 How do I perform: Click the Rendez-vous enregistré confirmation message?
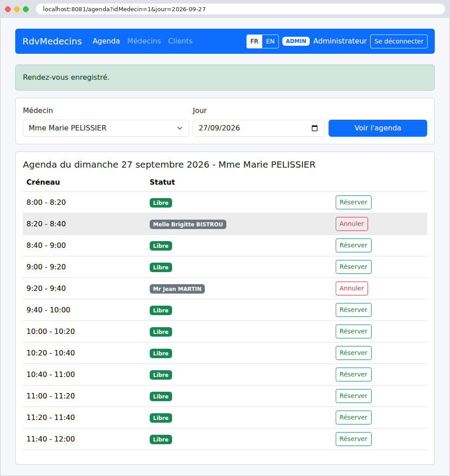pos(225,78)
